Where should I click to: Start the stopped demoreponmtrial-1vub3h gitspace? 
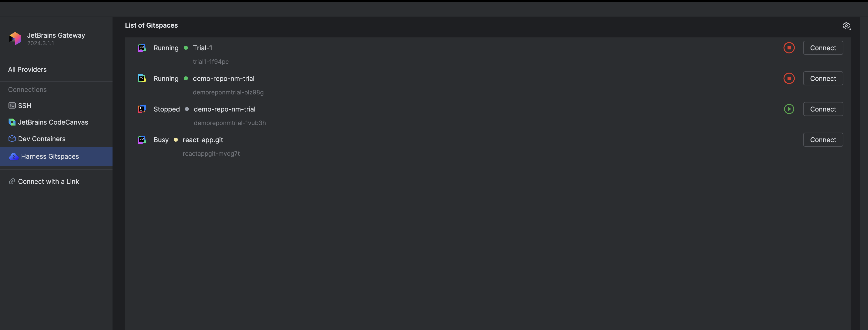pos(789,109)
